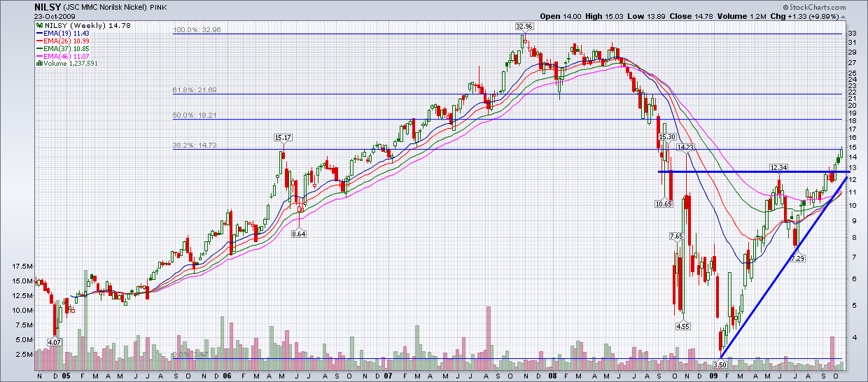This screenshot has height=382, width=868.
Task: Click the EMA(19) 11.43 legend text
Action: 65,33
